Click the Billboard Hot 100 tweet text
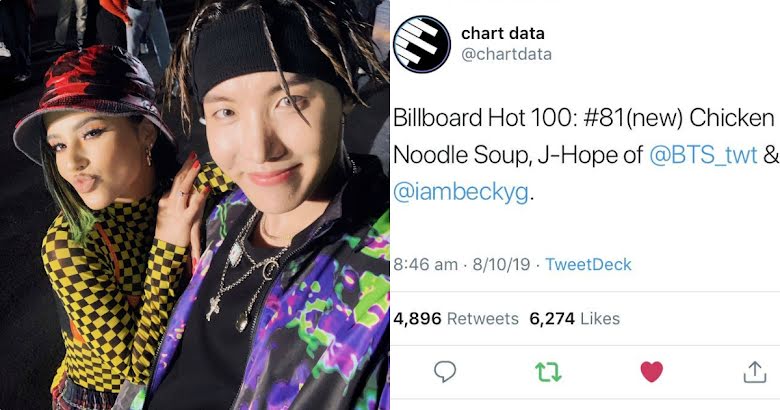 point(585,155)
